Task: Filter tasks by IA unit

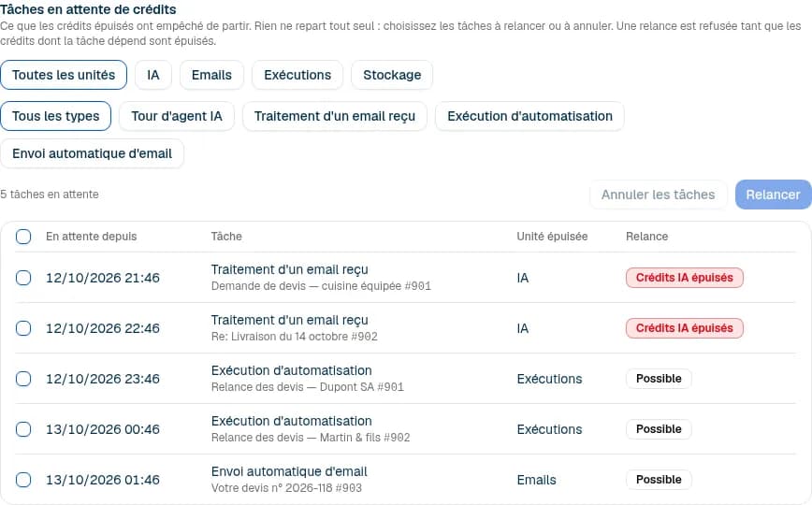Action: 153,75
